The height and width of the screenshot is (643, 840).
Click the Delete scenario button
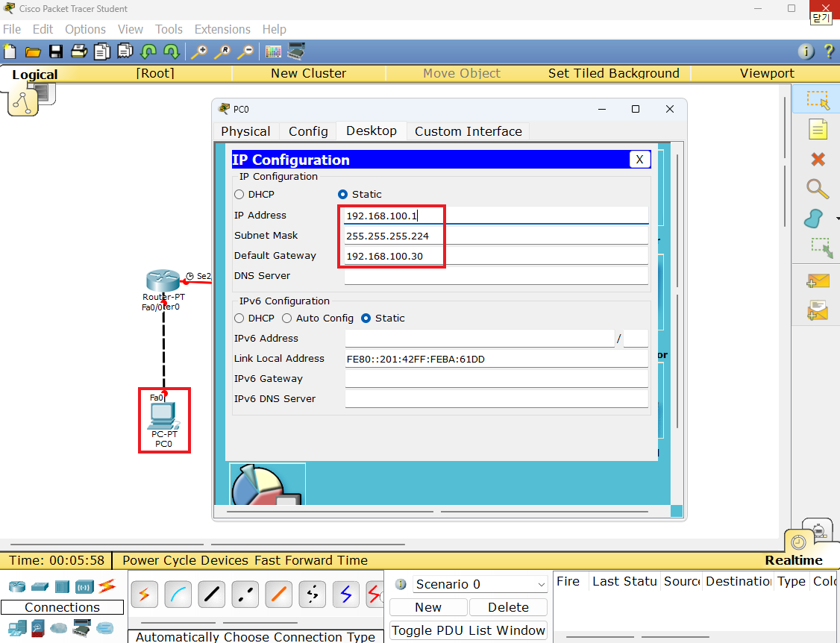[508, 607]
